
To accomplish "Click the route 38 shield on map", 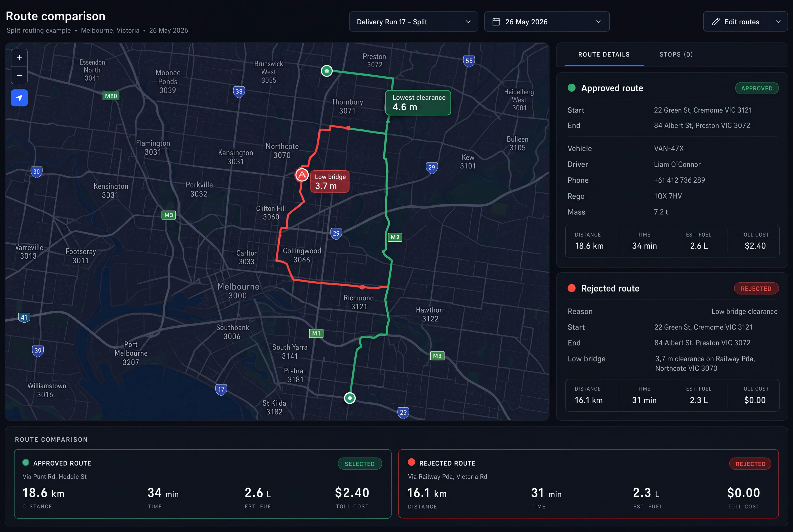I will click(x=239, y=92).
